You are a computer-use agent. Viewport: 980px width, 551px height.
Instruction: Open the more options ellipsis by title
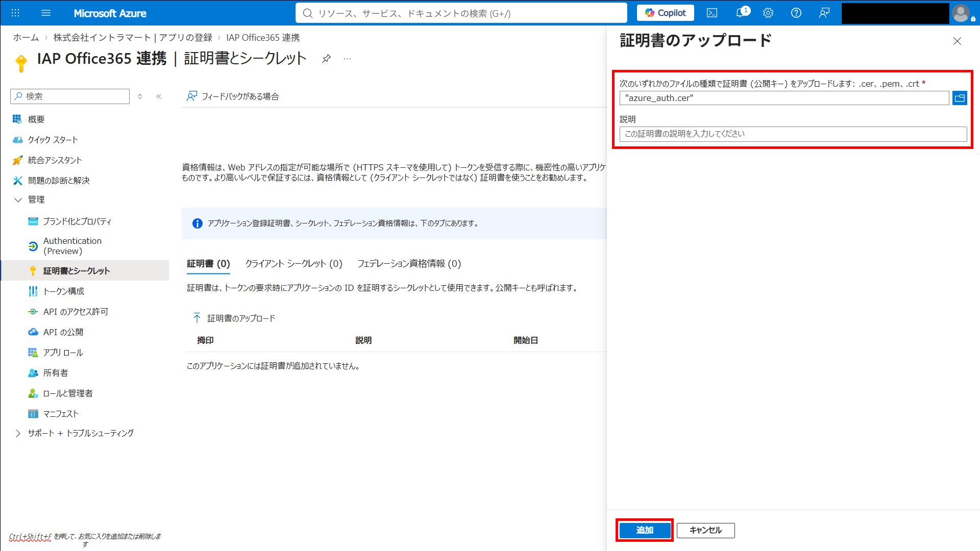coord(348,59)
